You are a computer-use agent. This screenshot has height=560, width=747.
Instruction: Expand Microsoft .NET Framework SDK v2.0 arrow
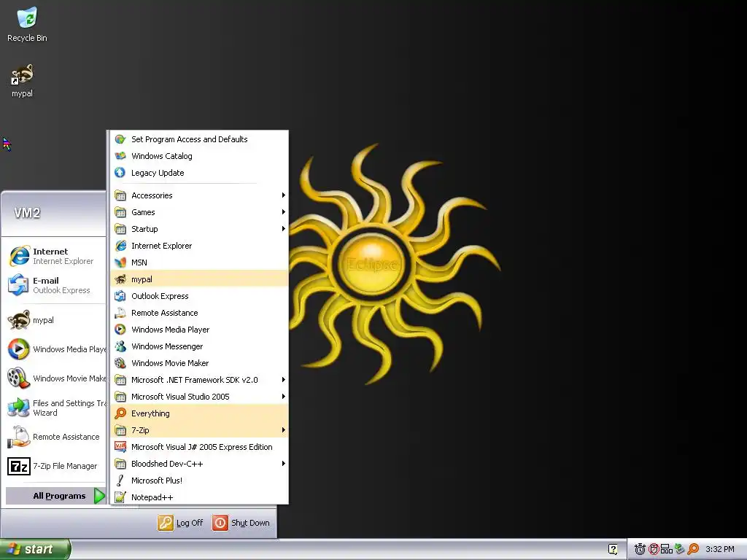(284, 379)
